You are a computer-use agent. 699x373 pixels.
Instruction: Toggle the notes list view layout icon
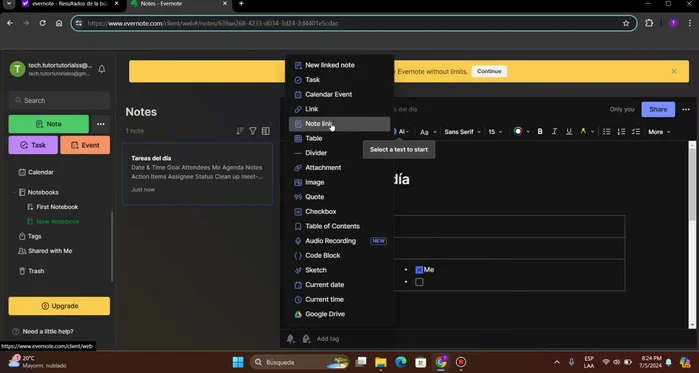(x=266, y=131)
